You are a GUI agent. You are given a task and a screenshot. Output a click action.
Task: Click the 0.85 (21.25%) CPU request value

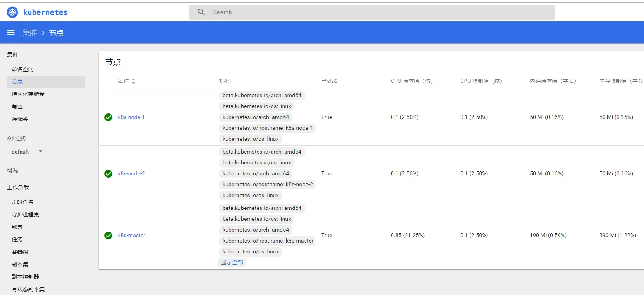point(407,235)
